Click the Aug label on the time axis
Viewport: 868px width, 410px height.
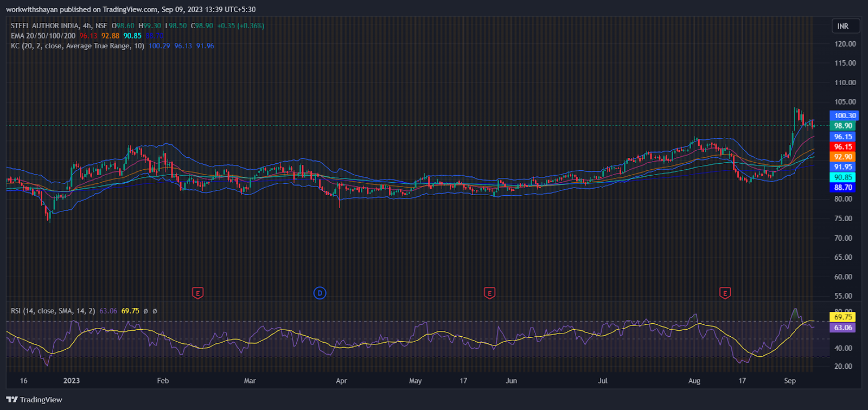(694, 381)
